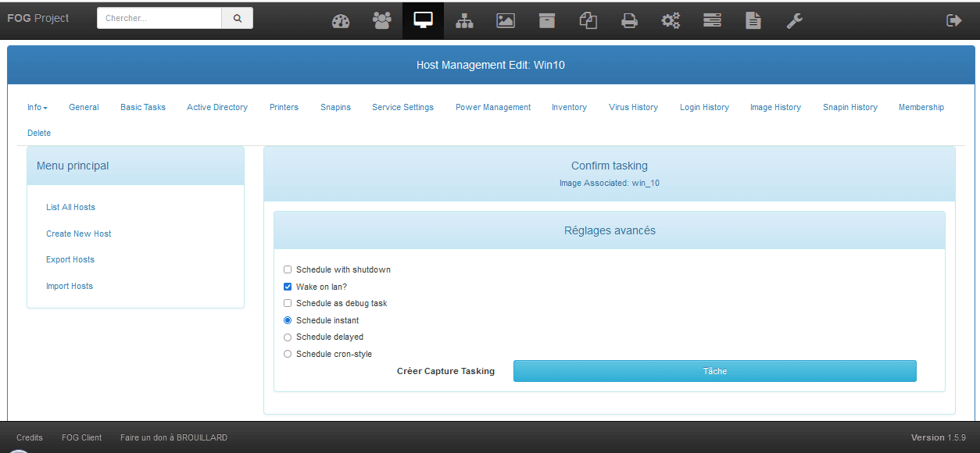
Task: Open the Virus History tab
Action: click(x=633, y=108)
